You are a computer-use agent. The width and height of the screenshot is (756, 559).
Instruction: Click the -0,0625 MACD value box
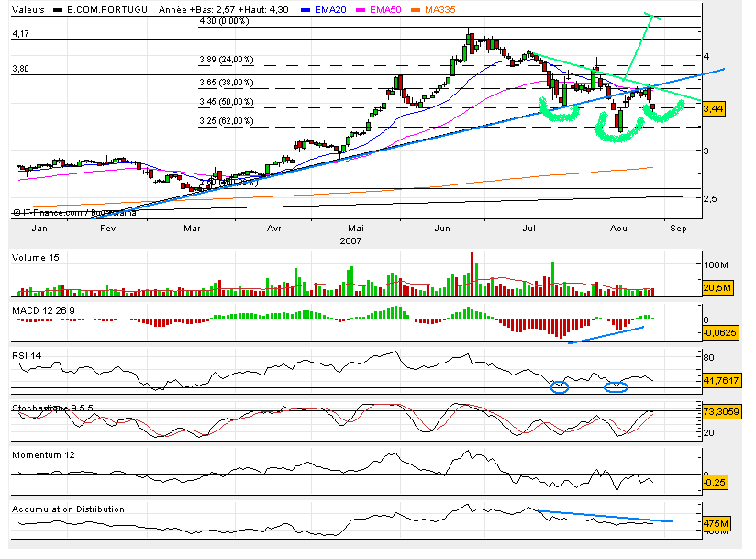pos(721,333)
